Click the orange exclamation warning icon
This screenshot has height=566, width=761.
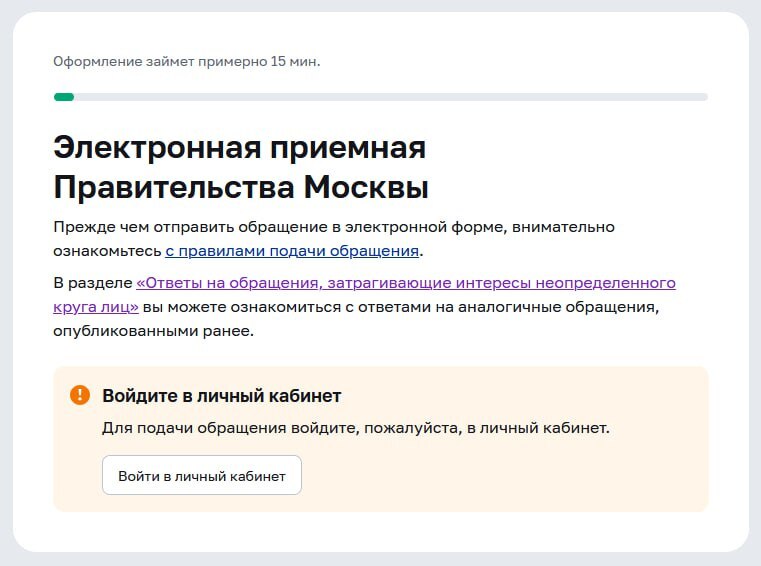(80, 395)
